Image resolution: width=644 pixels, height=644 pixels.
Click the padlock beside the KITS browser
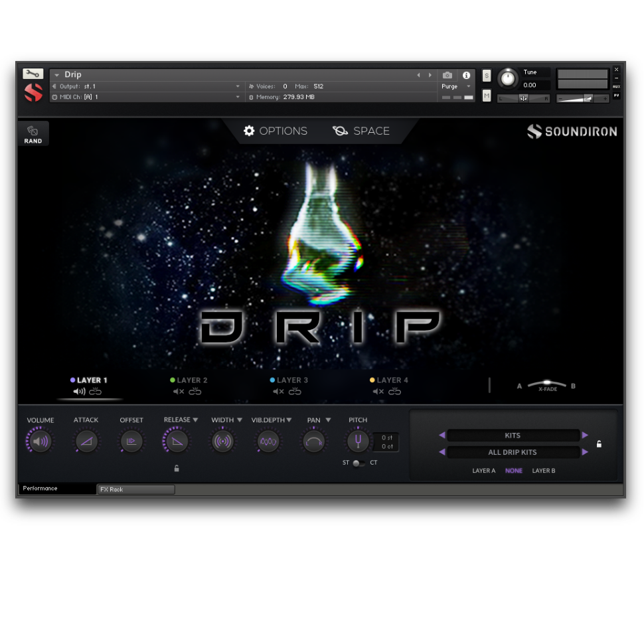(599, 444)
